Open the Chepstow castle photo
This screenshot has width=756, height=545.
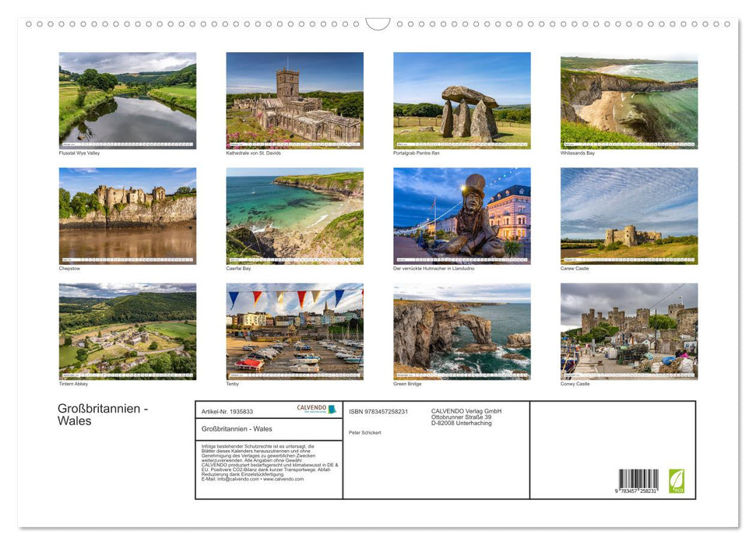tap(128, 216)
